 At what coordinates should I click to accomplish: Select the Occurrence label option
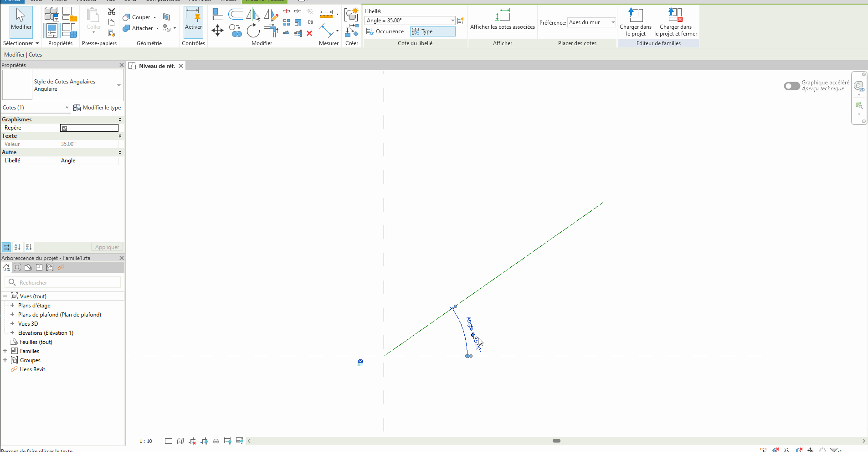point(385,31)
